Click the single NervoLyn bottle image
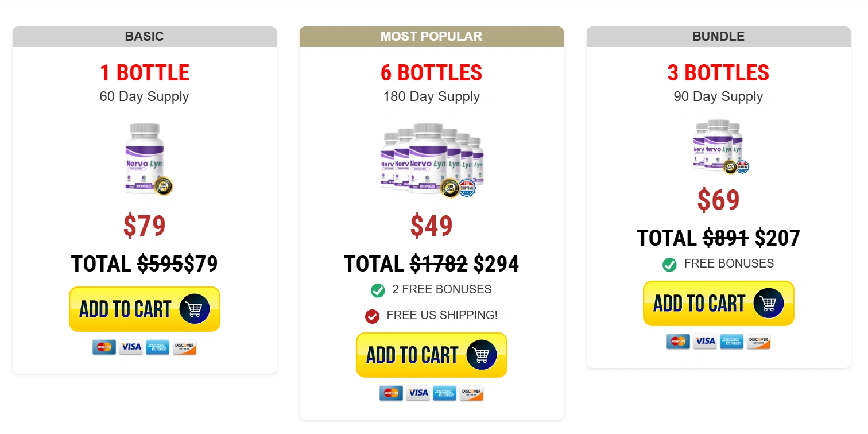Screen dimensions: 868x434 (144, 159)
